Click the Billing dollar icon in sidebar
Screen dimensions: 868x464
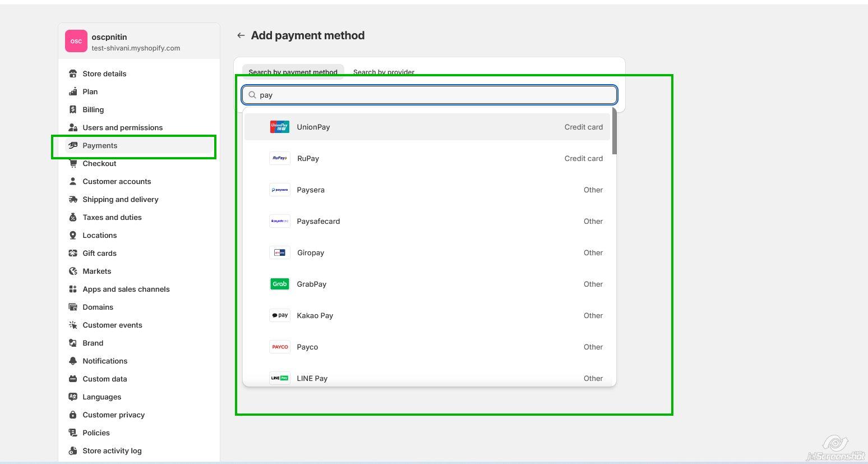click(x=73, y=109)
